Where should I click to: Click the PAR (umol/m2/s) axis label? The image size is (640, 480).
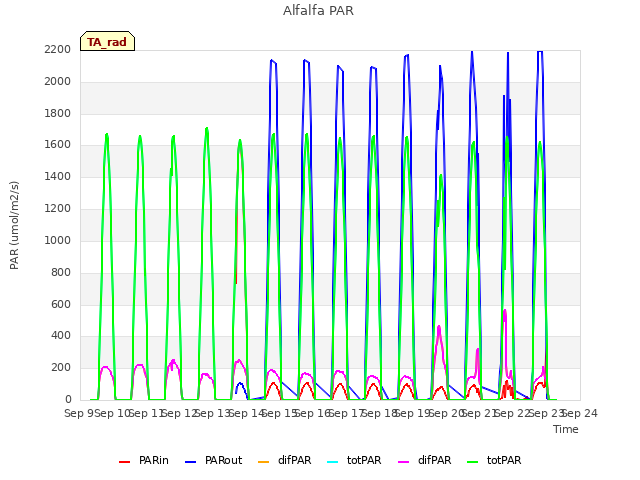click(x=14, y=225)
